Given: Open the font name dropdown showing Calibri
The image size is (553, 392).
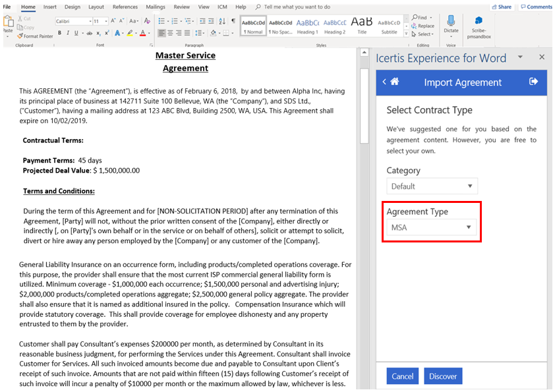Looking at the screenshot, I should 73,21.
